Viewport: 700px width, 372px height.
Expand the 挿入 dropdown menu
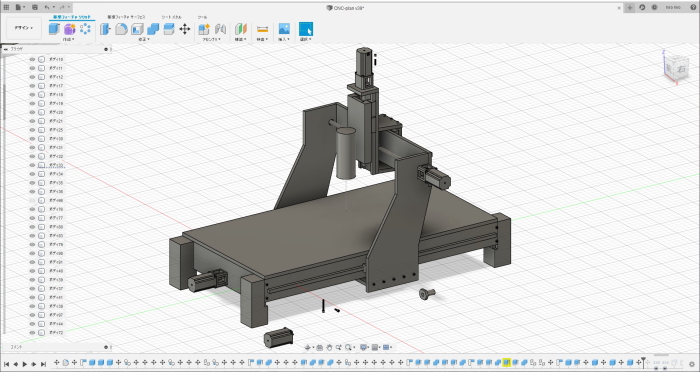[x=284, y=39]
